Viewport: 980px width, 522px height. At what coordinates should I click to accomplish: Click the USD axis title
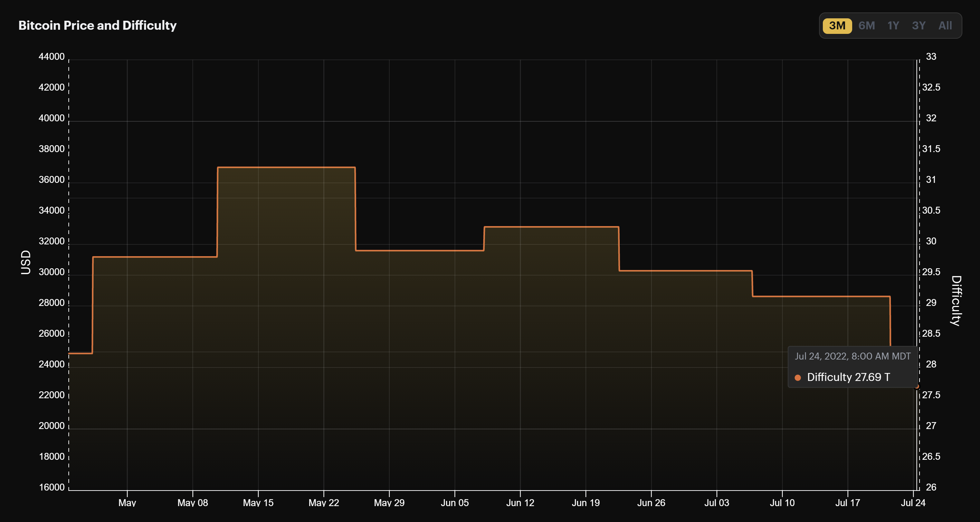click(x=26, y=262)
